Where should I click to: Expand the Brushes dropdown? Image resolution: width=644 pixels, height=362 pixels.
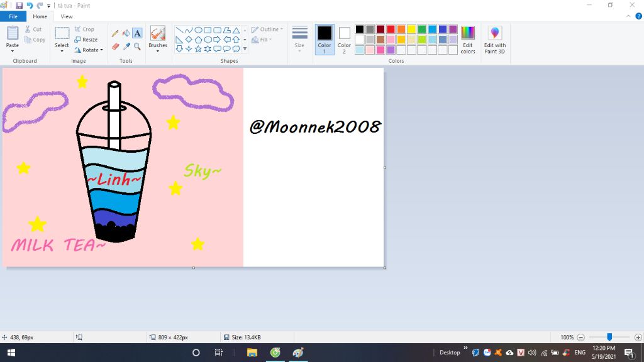(158, 51)
